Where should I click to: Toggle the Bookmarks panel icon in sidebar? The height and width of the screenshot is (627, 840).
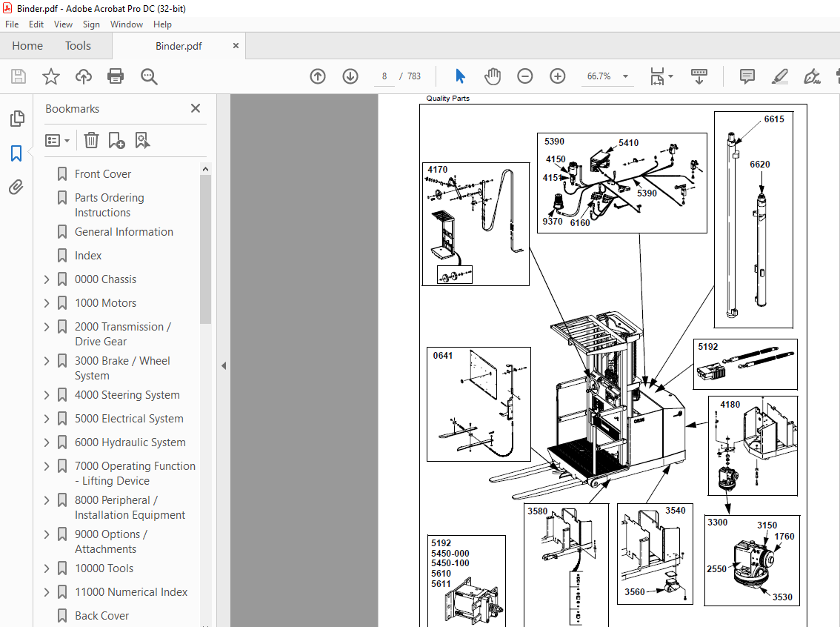(x=16, y=153)
